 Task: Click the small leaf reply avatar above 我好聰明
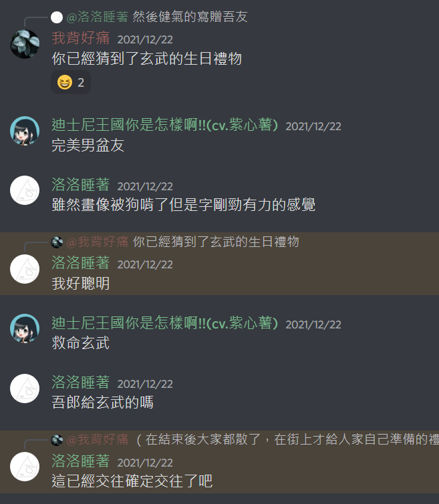pyautogui.click(x=57, y=242)
